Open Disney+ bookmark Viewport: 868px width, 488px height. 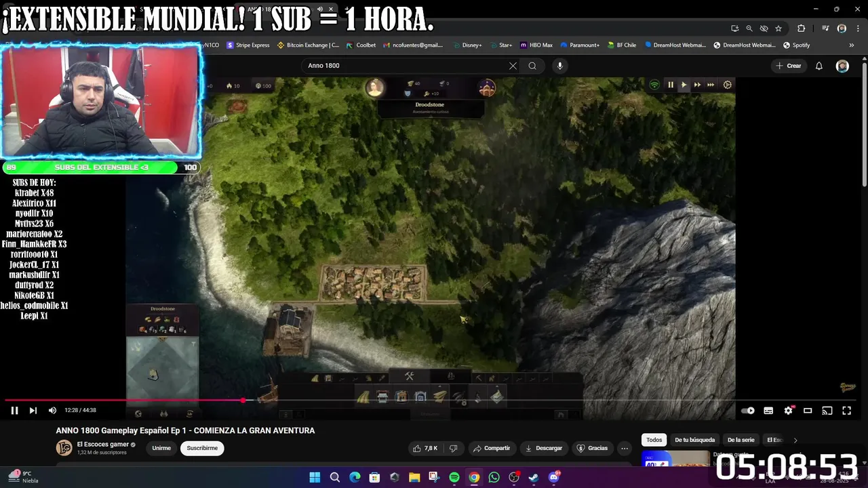[467, 45]
